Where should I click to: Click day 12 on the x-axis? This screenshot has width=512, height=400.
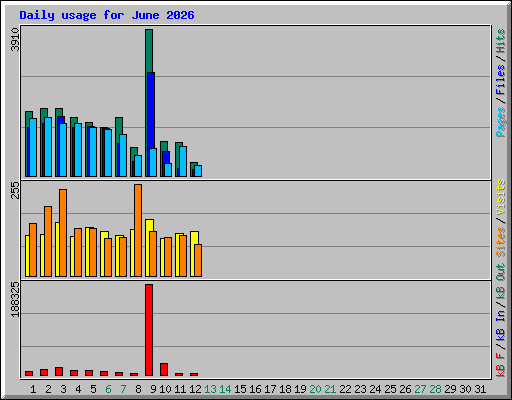pyautogui.click(x=195, y=389)
